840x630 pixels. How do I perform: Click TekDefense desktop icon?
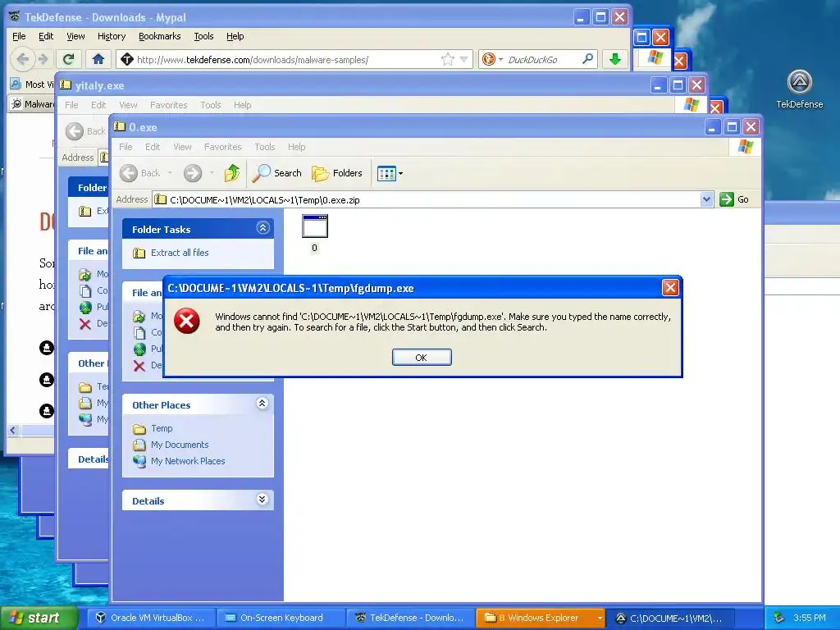point(799,89)
